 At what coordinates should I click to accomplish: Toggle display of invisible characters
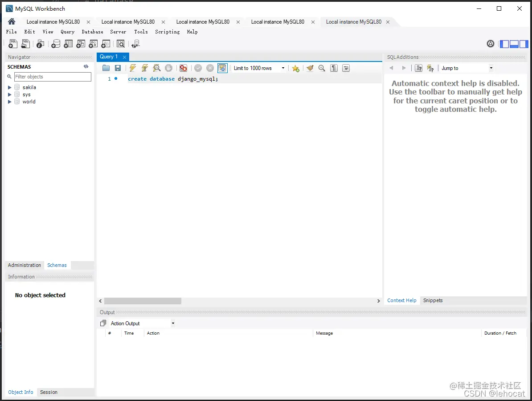(334, 68)
